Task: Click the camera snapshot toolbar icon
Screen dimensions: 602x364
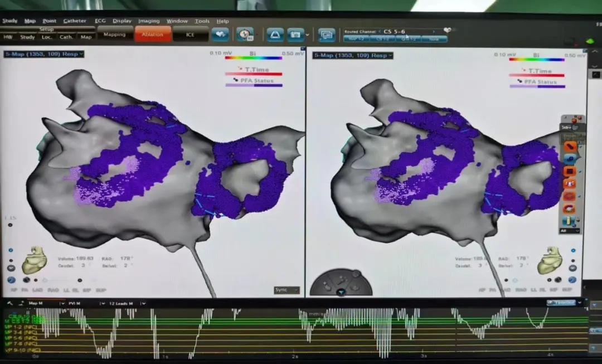Action: (296, 35)
